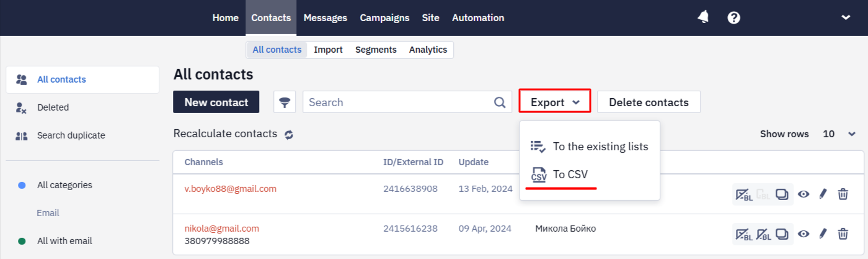Click the people icon beside All contacts
The height and width of the screenshot is (259, 868).
[22, 80]
